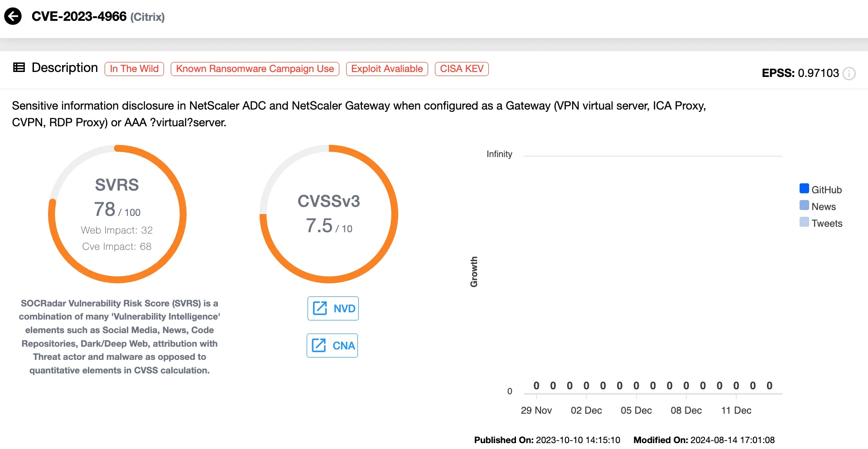The image size is (868, 449).
Task: Click the vulnerability description sentence
Action: (359, 114)
